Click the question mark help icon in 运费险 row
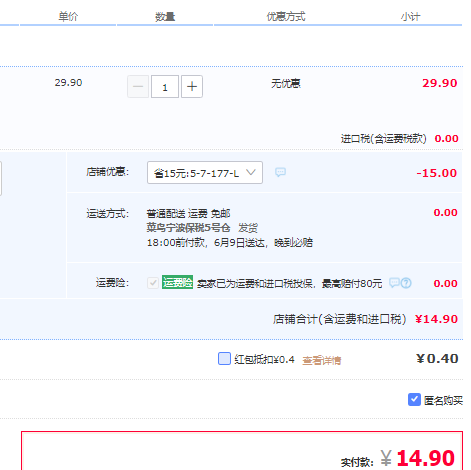Image resolution: width=471 pixels, height=470 pixels. [406, 283]
